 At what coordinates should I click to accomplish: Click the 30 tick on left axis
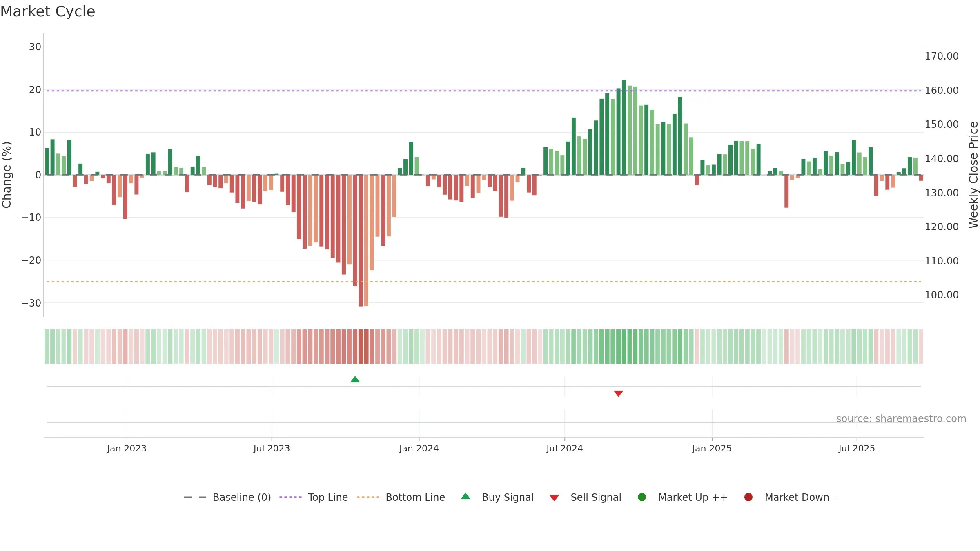35,47
